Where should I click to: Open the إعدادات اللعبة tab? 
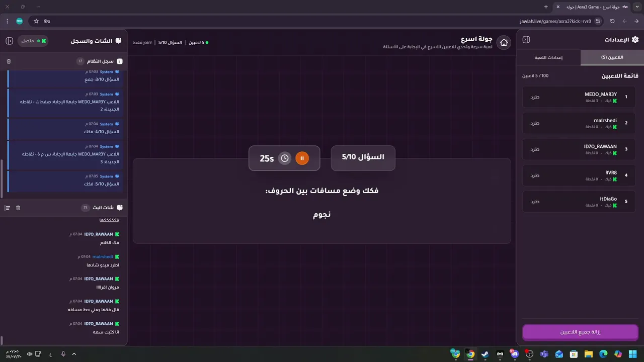coord(549,57)
